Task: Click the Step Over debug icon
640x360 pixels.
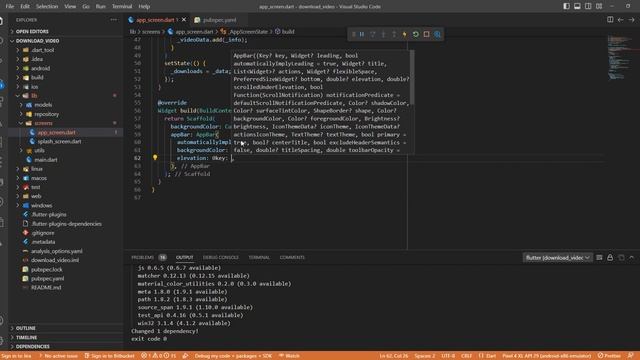Action: pyautogui.click(x=373, y=34)
